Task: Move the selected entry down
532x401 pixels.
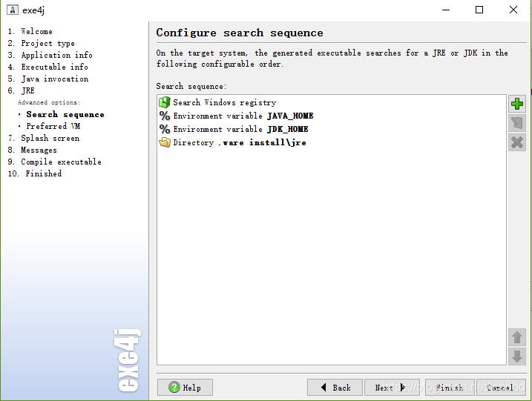Action: [x=516, y=357]
